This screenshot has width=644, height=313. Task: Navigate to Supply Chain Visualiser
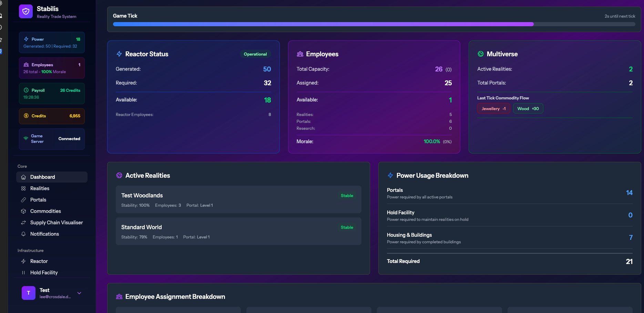point(56,223)
